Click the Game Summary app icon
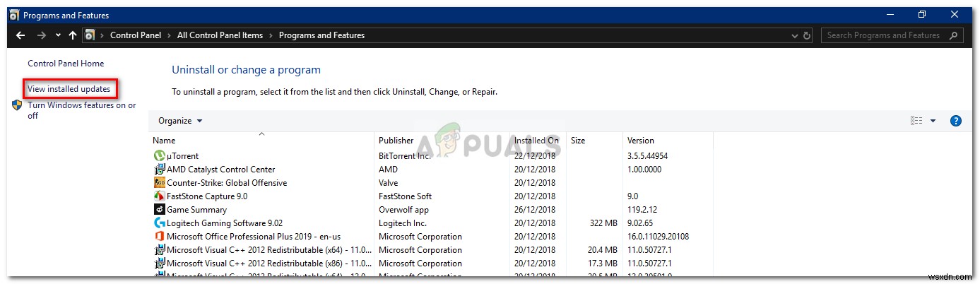This screenshot has width=980, height=284. pyautogui.click(x=159, y=210)
